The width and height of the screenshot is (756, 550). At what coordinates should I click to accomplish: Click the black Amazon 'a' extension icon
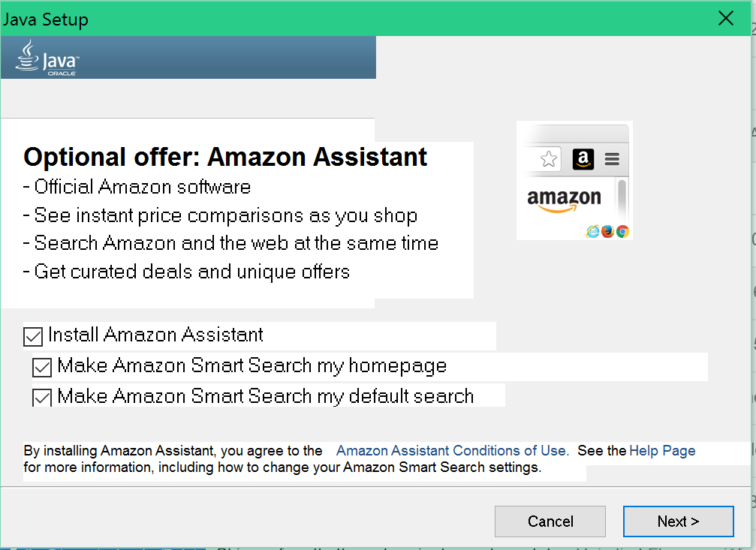coord(583,159)
